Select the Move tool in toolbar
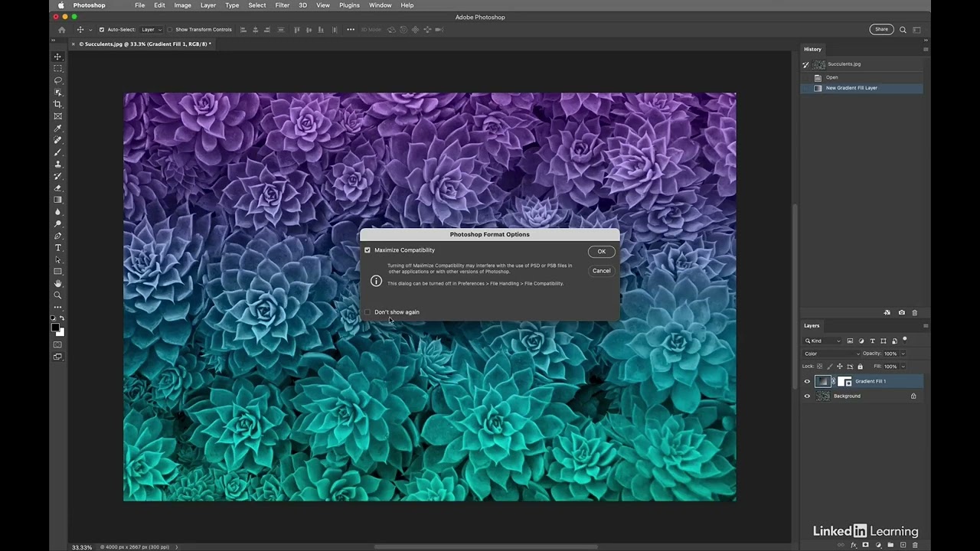Screen dimensions: 980x551 click(57, 57)
